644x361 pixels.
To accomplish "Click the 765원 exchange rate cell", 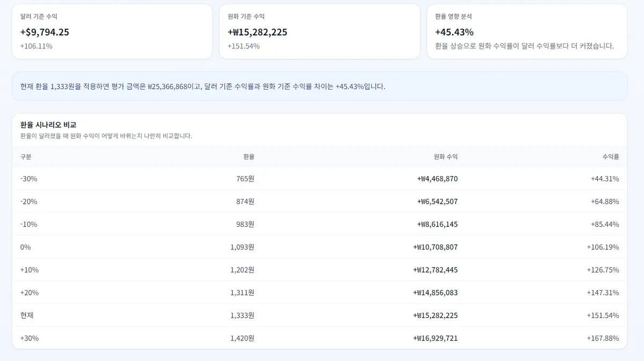I will pyautogui.click(x=245, y=179).
